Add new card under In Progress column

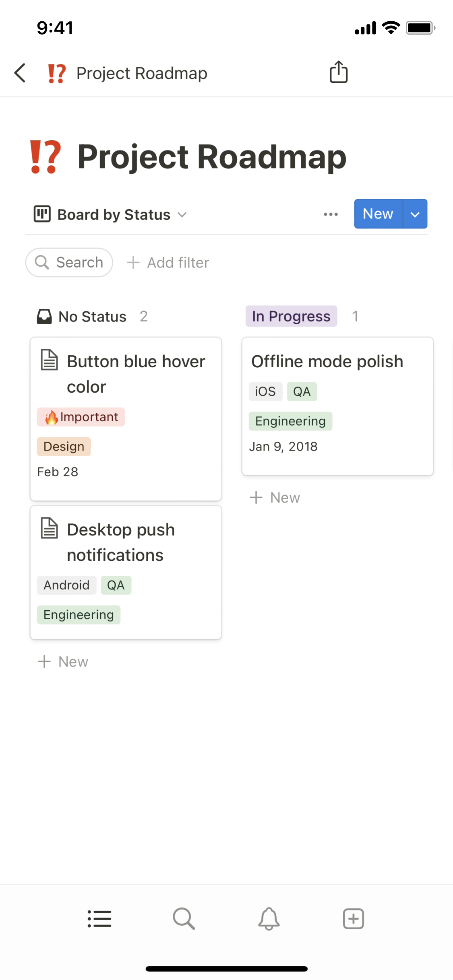[x=275, y=498]
